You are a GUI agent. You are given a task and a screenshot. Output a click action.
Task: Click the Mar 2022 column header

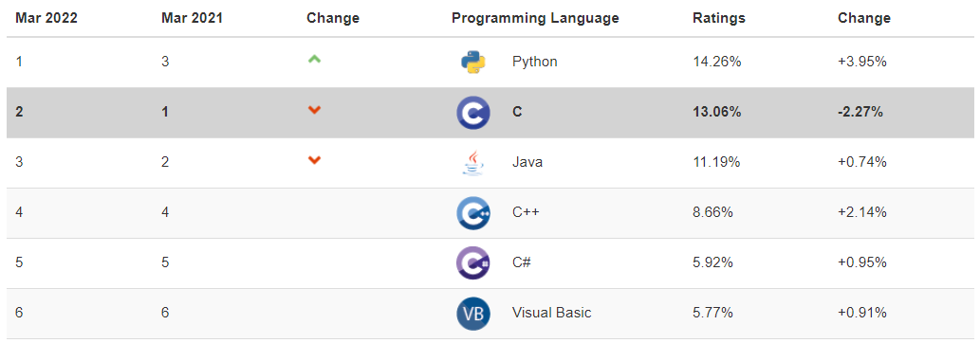point(46,18)
